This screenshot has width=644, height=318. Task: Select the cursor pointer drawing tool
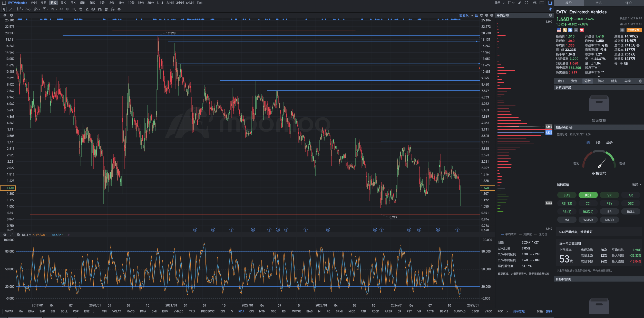coord(4,9)
